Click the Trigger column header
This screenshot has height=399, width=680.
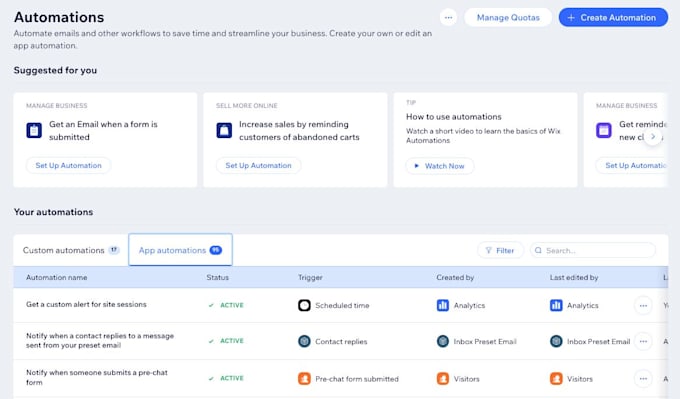(x=311, y=277)
